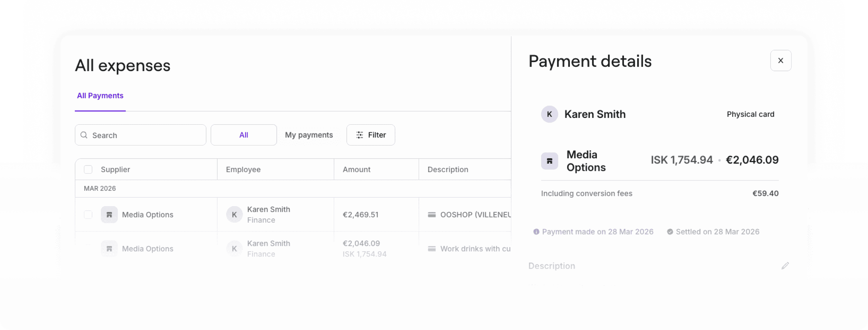Image resolution: width=868 pixels, height=330 pixels.
Task: Click the MAR 2026 group row
Action: tap(293, 189)
